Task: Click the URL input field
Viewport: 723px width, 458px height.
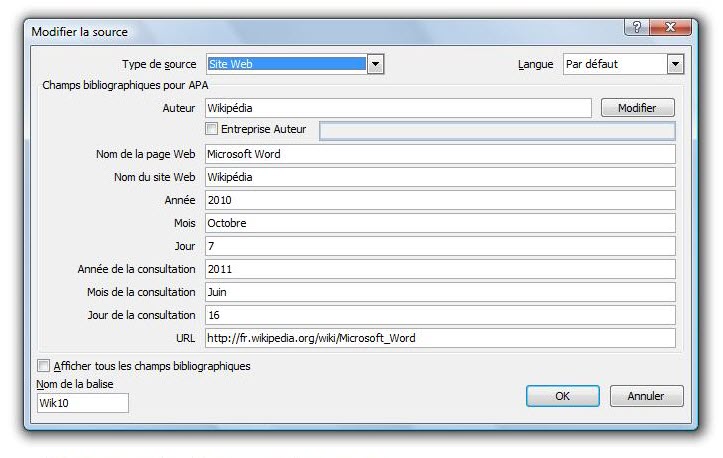Action: click(x=440, y=338)
